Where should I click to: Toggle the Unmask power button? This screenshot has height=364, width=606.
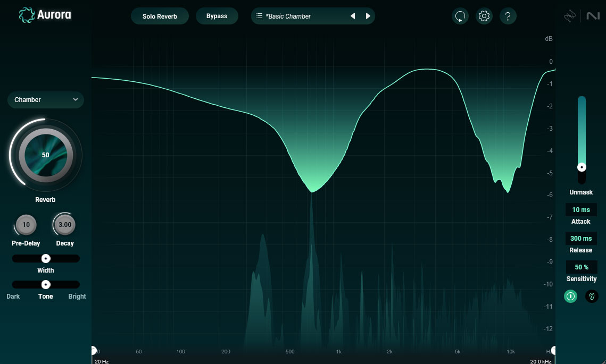click(571, 296)
